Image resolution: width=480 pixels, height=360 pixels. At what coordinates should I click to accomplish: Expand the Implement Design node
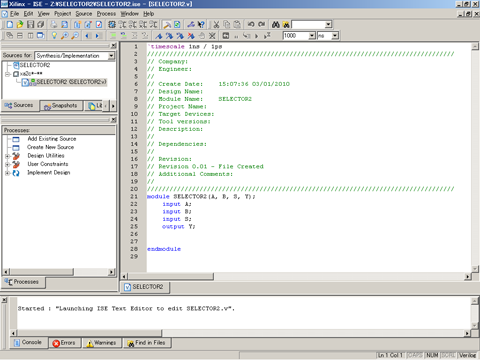point(7,173)
